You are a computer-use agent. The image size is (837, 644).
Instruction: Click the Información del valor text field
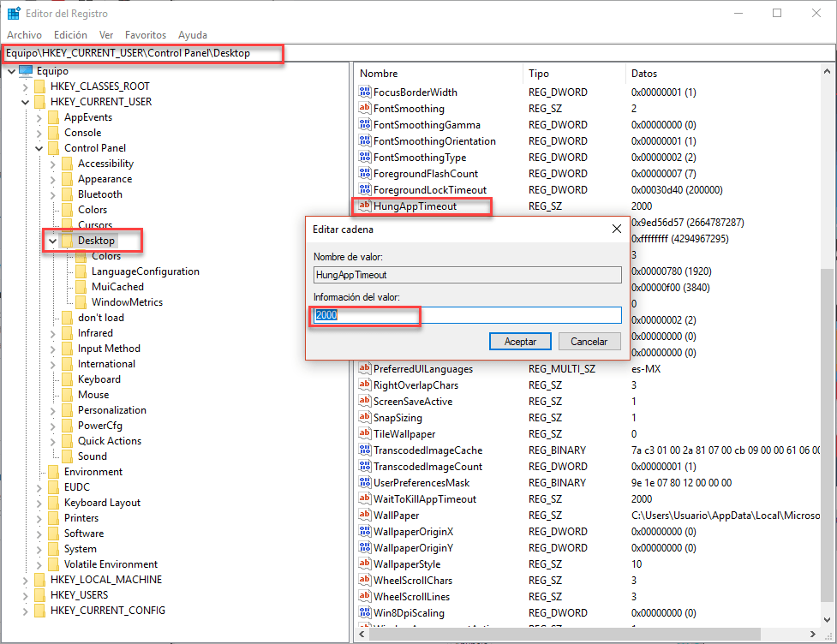[x=467, y=315]
